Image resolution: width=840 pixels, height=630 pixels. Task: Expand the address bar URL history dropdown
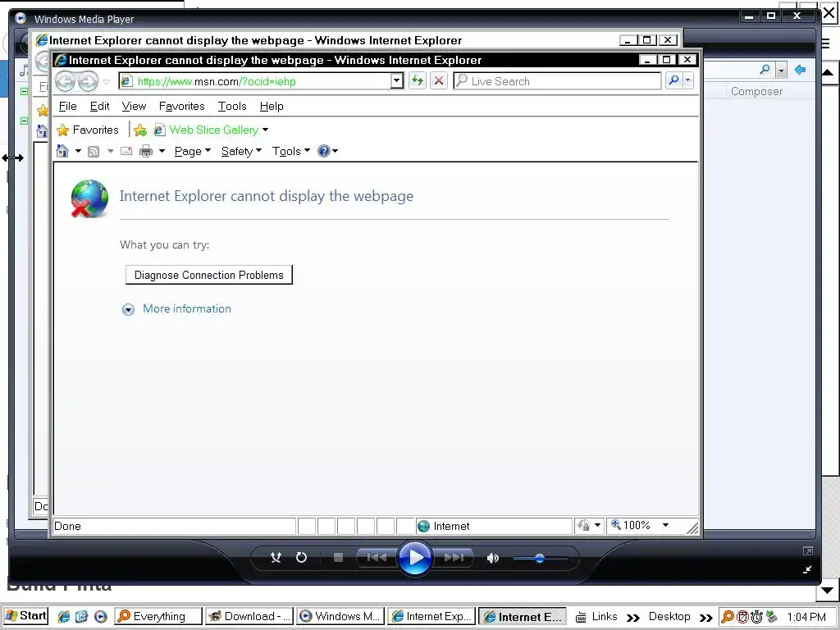[396, 81]
